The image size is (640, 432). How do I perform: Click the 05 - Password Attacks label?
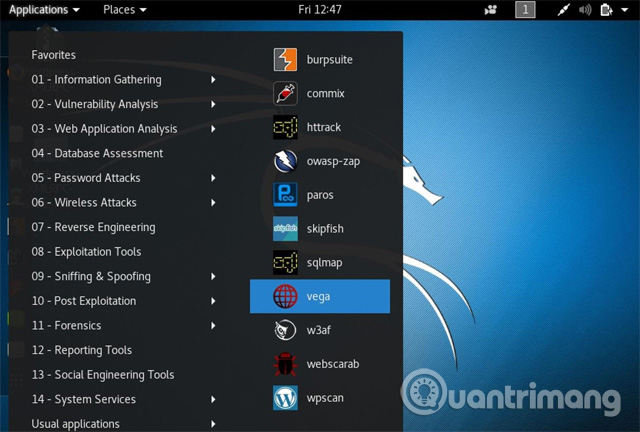[86, 178]
